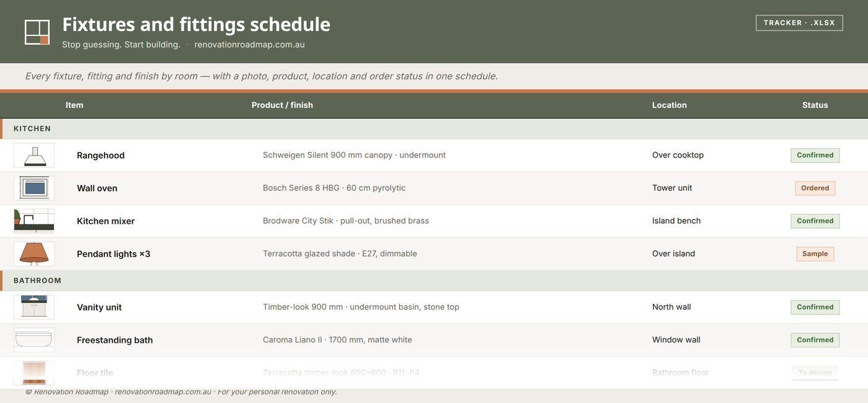The image size is (868, 403).
Task: Click the Over island location cell
Action: (673, 254)
